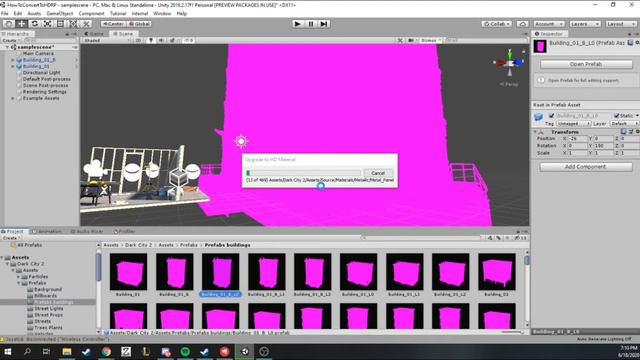Select the Rotate tool in toolbar
The height and width of the screenshot is (360, 640).
coord(35,24)
